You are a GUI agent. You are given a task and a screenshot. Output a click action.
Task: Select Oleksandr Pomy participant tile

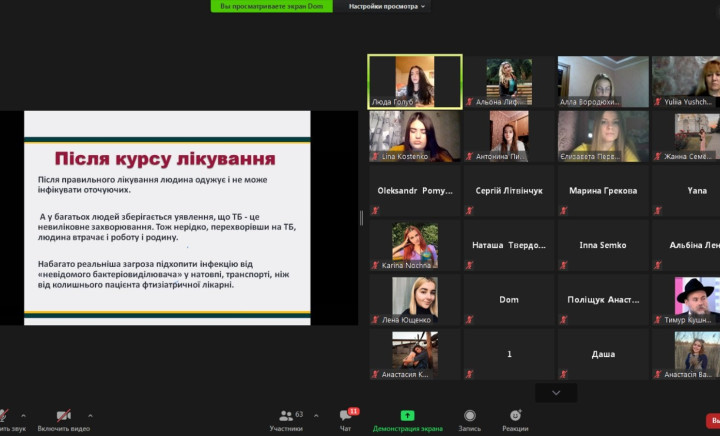coord(415,190)
